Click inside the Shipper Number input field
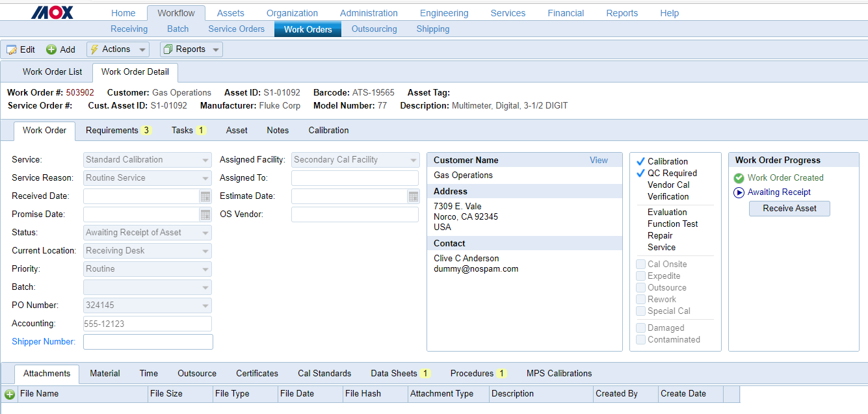 (148, 341)
